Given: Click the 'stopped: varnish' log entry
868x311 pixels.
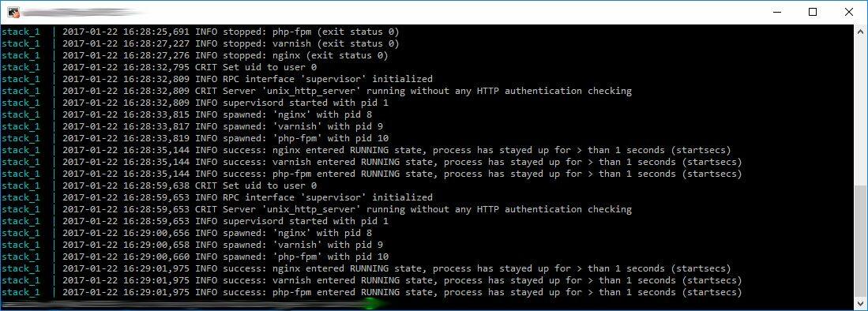Looking at the screenshot, I should coord(200,43).
